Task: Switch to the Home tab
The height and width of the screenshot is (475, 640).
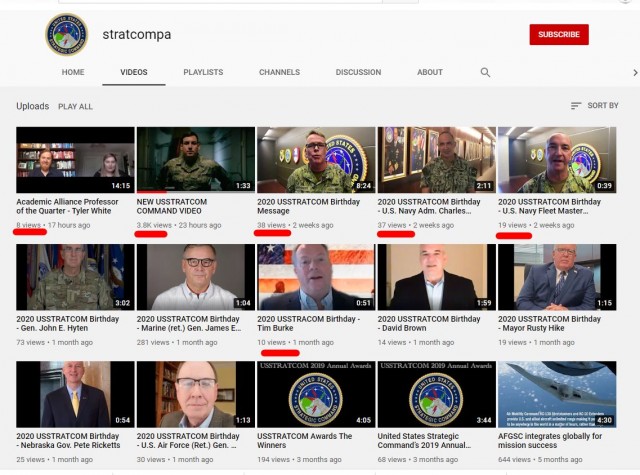Action: point(73,72)
